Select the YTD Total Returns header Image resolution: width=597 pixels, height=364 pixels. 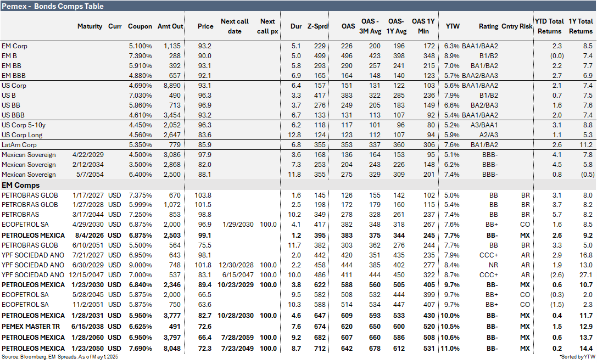tap(549, 26)
